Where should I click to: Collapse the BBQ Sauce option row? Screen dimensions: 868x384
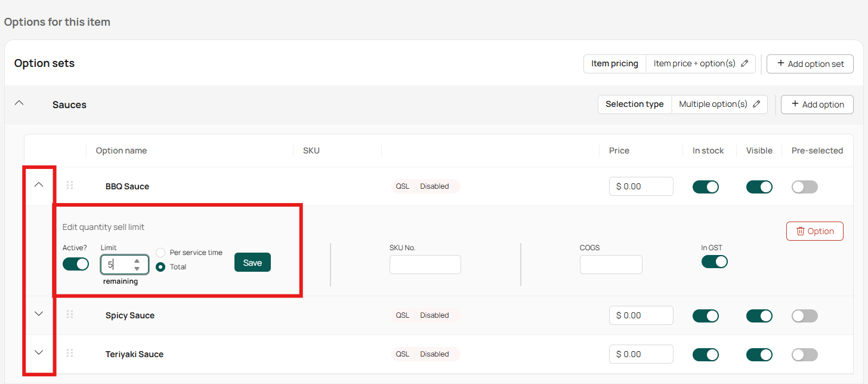(x=39, y=185)
